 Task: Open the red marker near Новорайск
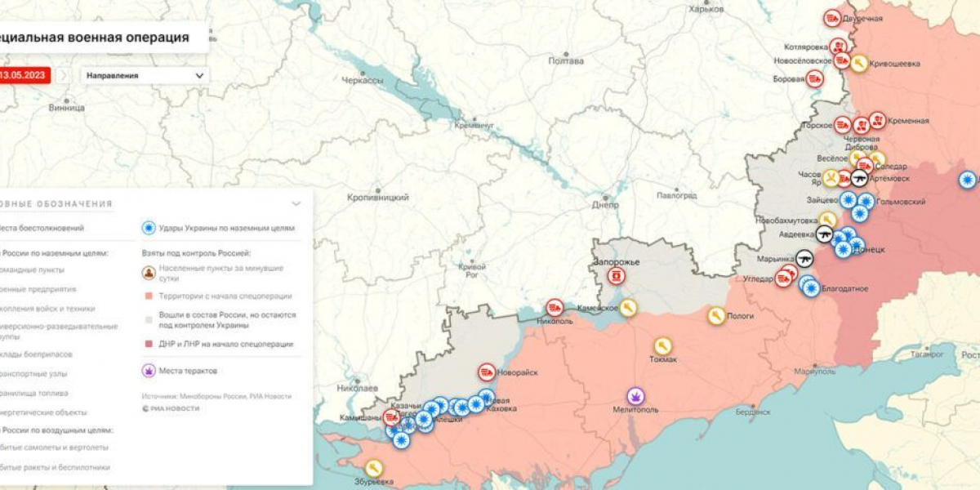487,372
